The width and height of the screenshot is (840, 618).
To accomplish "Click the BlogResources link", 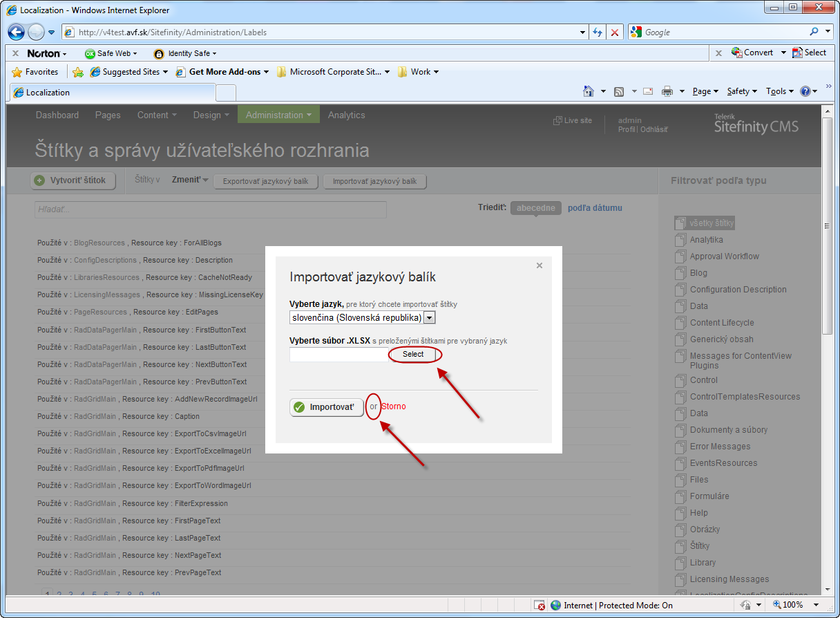I will click(99, 243).
